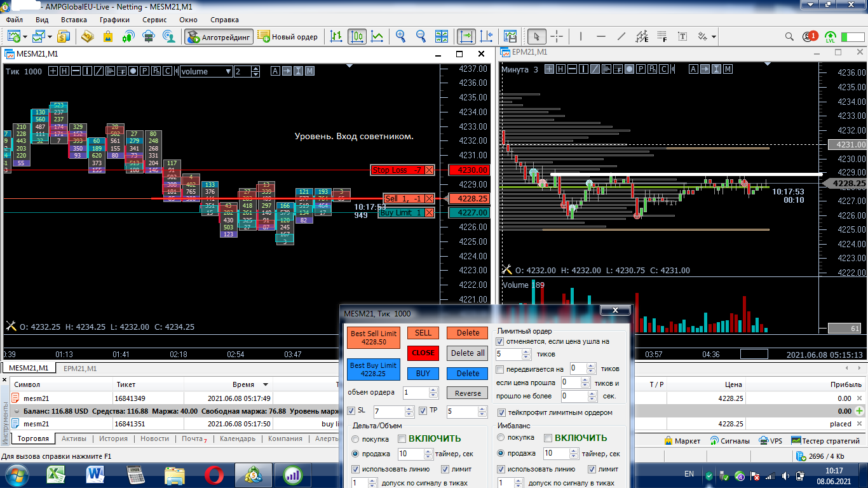Viewport: 868px width, 488px height.
Task: Open the Файл menu
Action: [x=14, y=20]
